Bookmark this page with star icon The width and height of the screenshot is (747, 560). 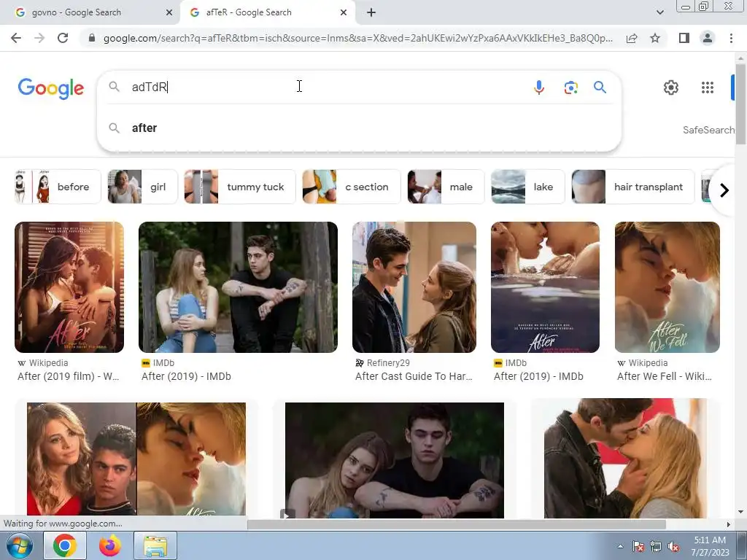tap(655, 38)
